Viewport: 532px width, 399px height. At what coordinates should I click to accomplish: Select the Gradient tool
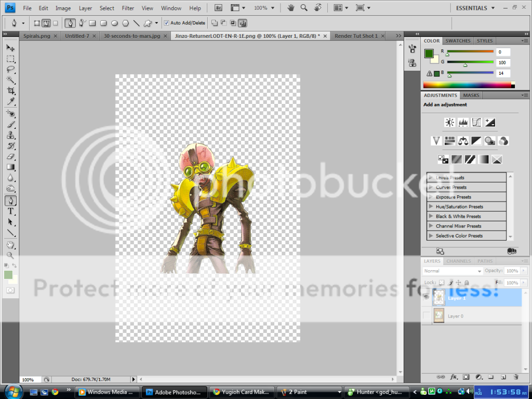coord(10,167)
